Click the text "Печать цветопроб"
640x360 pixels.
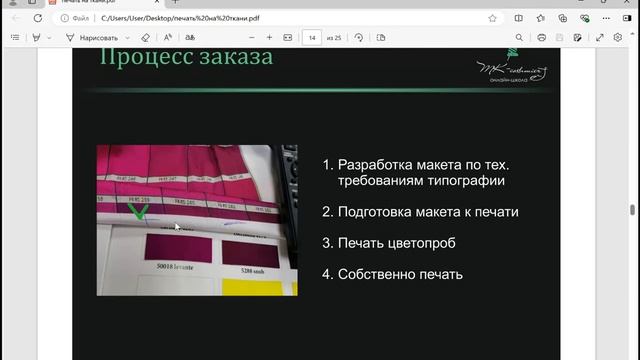(397, 243)
